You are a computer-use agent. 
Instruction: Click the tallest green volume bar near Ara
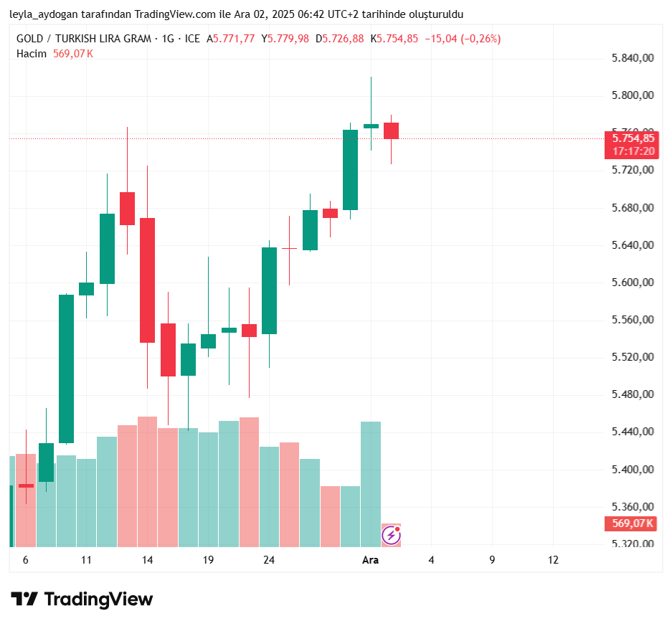pyautogui.click(x=370, y=480)
